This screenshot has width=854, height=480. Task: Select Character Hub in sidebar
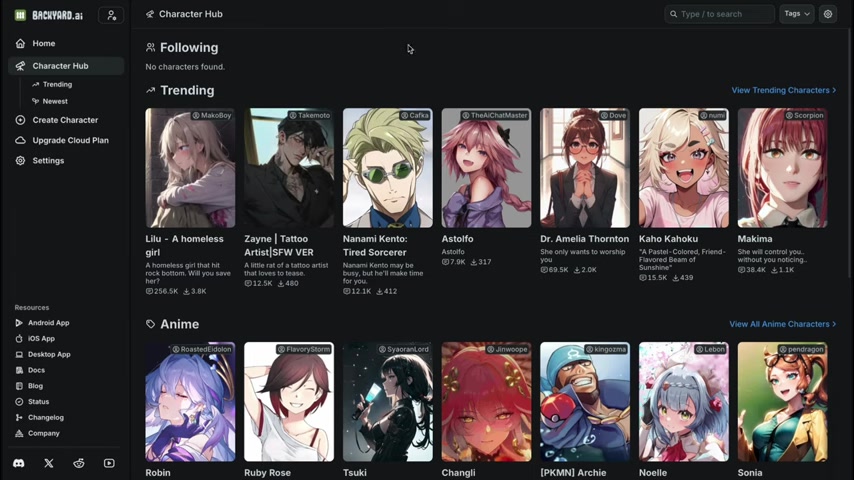click(66, 66)
